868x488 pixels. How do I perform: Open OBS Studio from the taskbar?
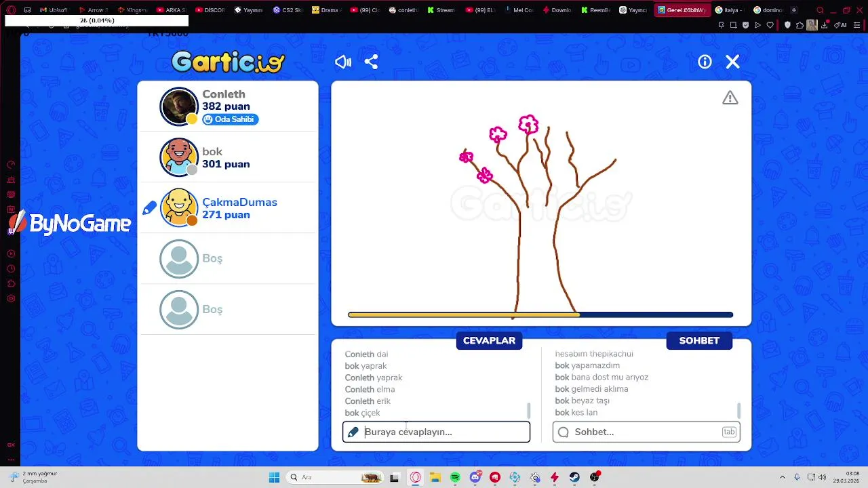point(595,477)
